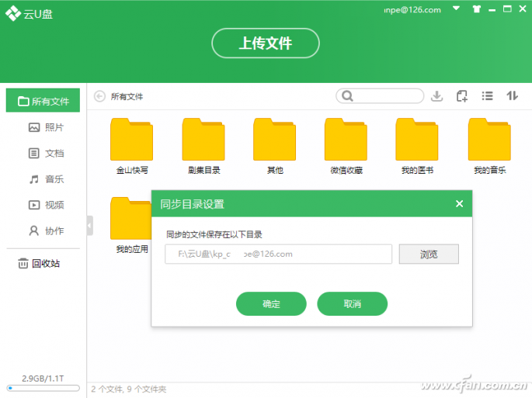This screenshot has height=398, width=532.
Task: Click the 音乐 note icon
Action: (x=33, y=179)
